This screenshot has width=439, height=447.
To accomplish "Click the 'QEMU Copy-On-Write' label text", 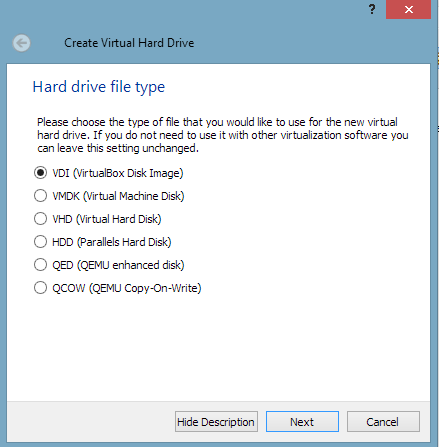I will (145, 288).
